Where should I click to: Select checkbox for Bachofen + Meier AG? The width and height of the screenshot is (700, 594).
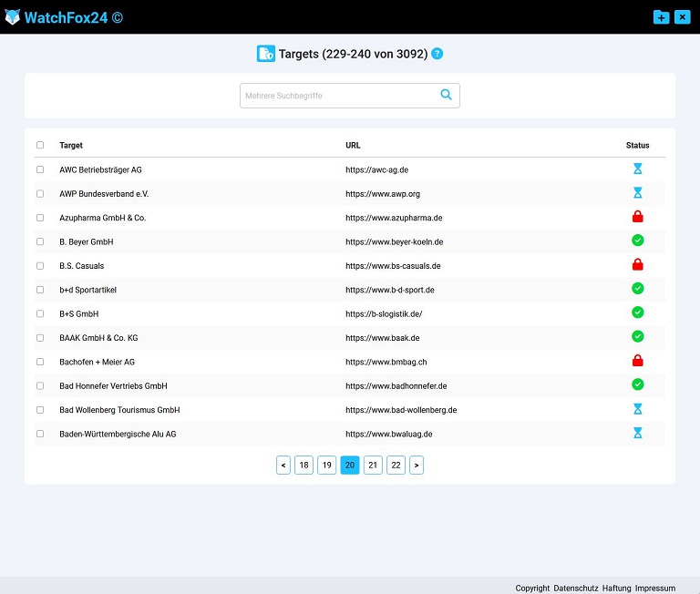point(40,362)
